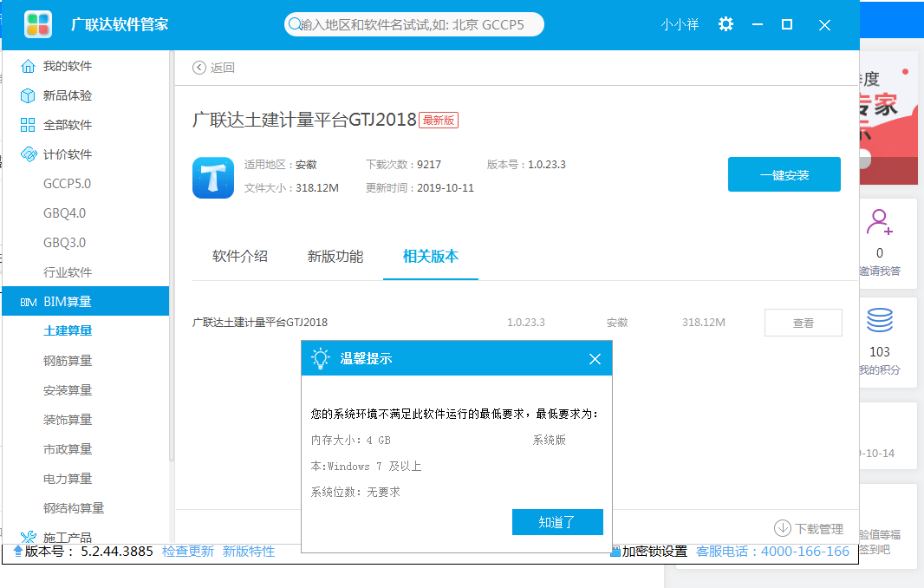Click the BIM icon beside BIM算量
The image size is (924, 588).
[29, 302]
